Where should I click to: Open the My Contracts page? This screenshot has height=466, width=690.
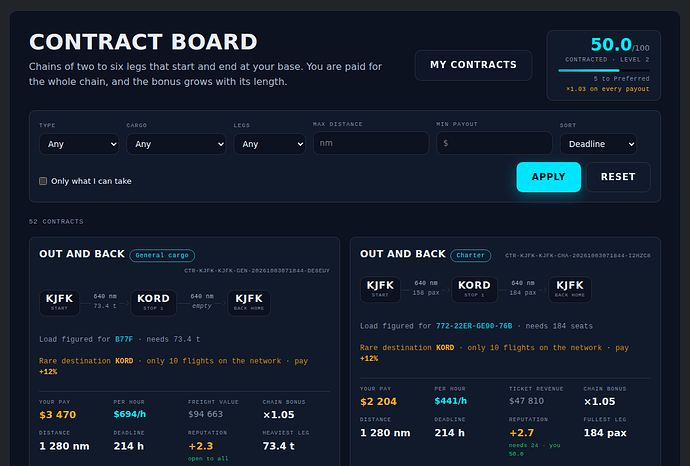473,65
